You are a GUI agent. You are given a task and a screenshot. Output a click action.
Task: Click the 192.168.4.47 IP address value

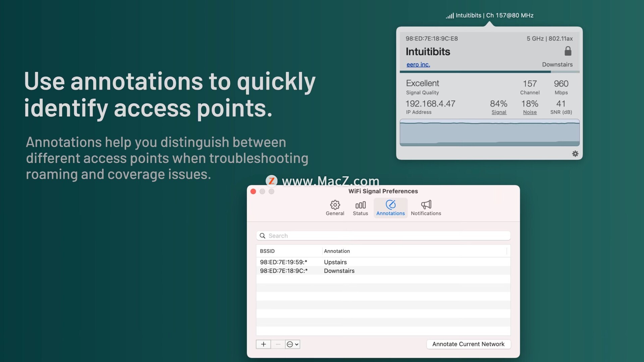point(430,104)
